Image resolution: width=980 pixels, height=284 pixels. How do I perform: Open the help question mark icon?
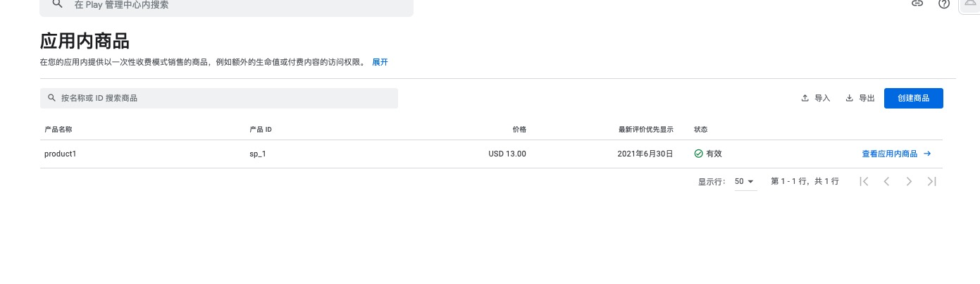click(x=945, y=4)
